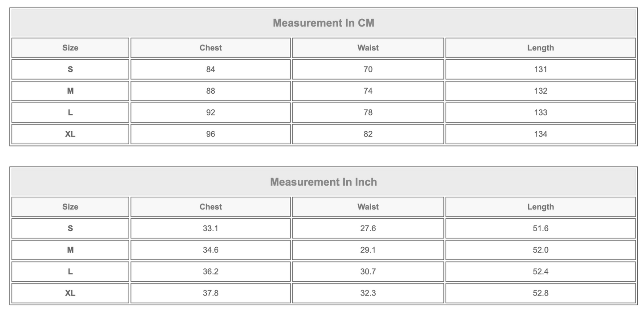Click chest value 96 for XL
Image resolution: width=644 pixels, height=312 pixels.
[210, 134]
